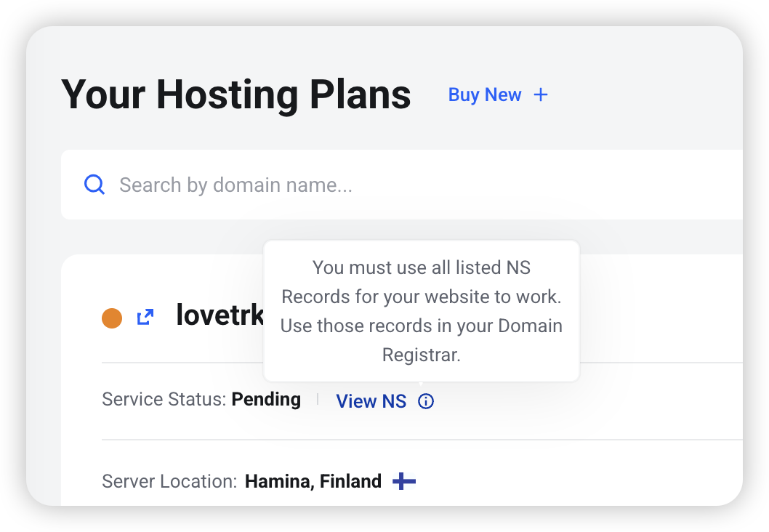Screen dimensions: 769x532
Task: Click the tooltip's first line of text
Action: [422, 267]
